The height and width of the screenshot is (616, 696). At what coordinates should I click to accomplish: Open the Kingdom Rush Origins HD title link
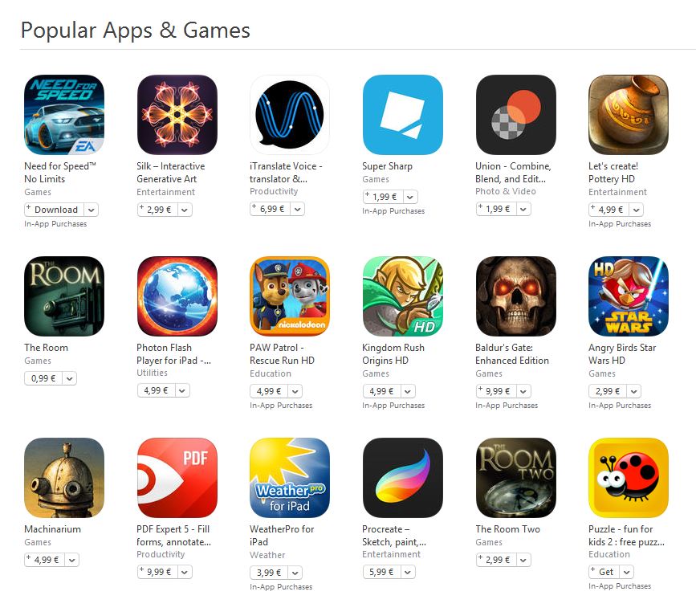(x=393, y=354)
